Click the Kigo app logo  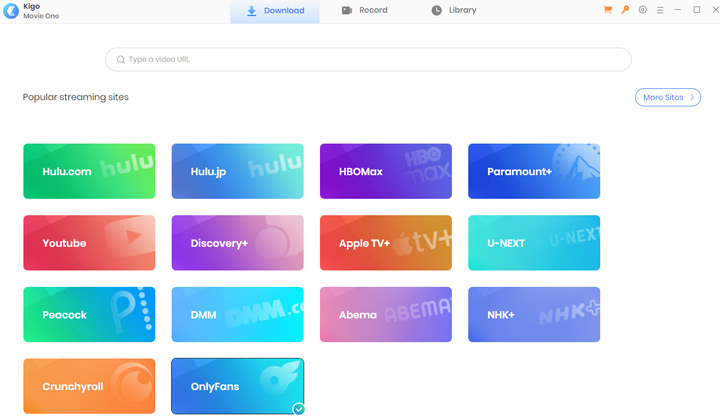(x=11, y=11)
